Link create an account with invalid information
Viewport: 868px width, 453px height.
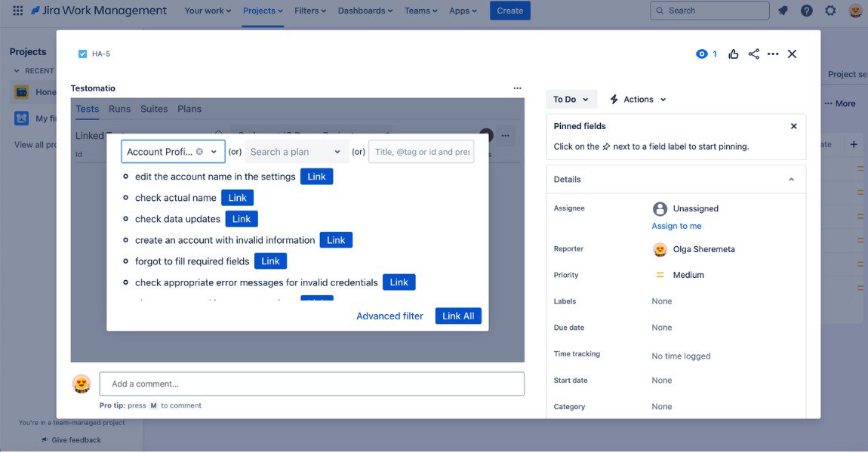coord(336,240)
